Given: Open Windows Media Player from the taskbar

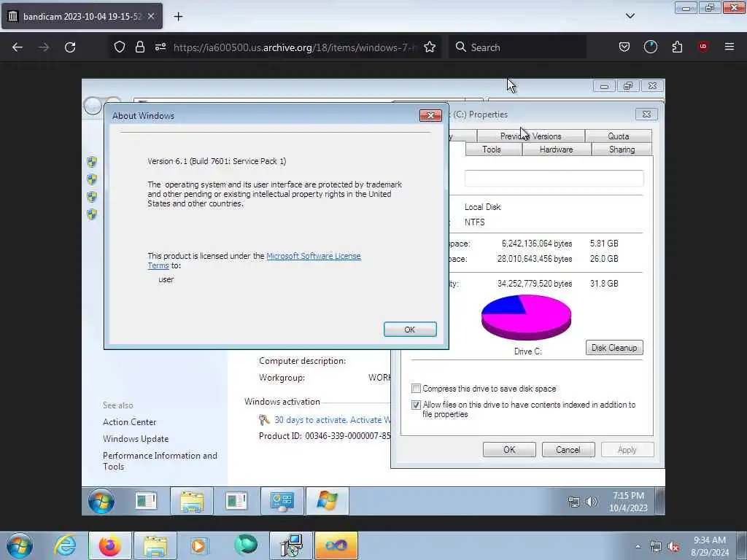Looking at the screenshot, I should coord(199,545).
